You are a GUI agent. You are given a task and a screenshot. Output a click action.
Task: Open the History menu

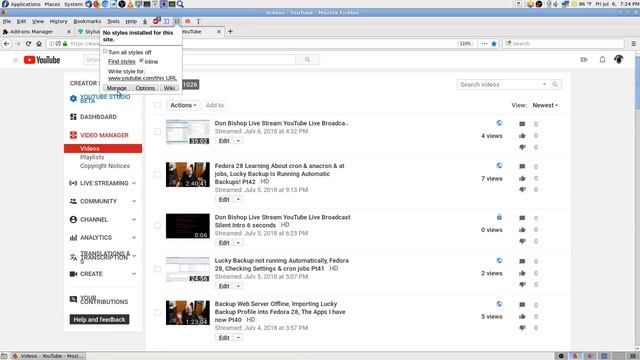point(58,21)
